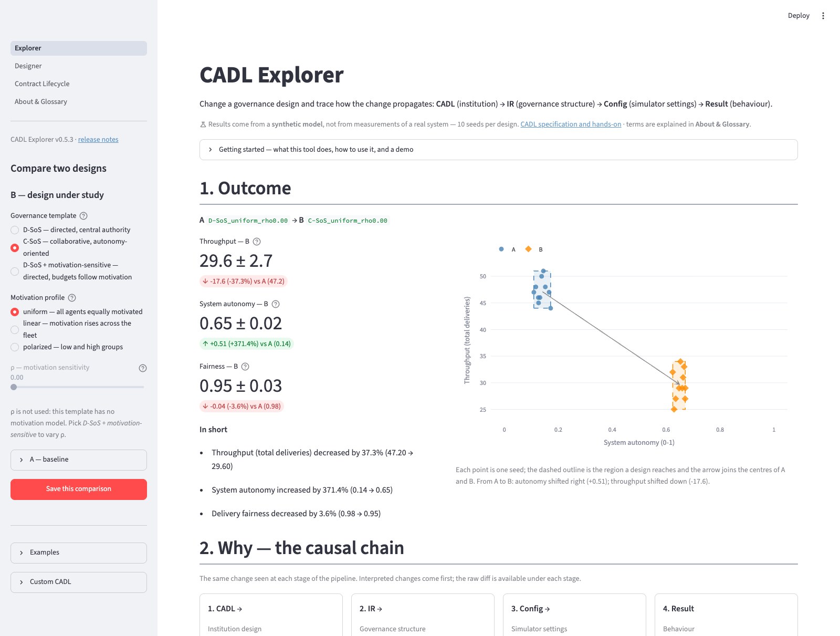Open the release notes link
The height and width of the screenshot is (636, 840).
click(x=98, y=140)
